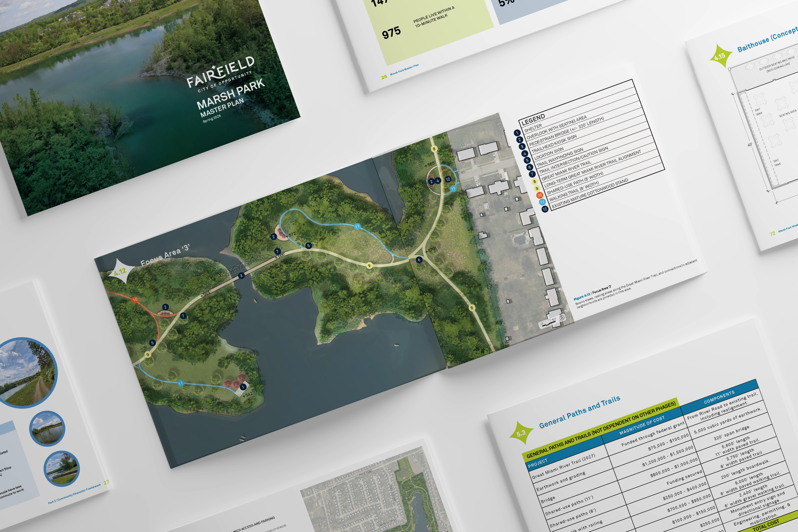The width and height of the screenshot is (798, 532).
Task: Click map marker 3 on the pedestrian bridge
Action: [241, 275]
